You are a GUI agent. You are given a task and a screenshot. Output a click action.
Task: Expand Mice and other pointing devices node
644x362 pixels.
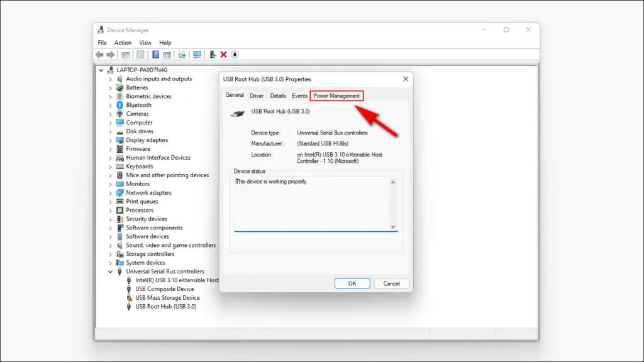tap(110, 175)
